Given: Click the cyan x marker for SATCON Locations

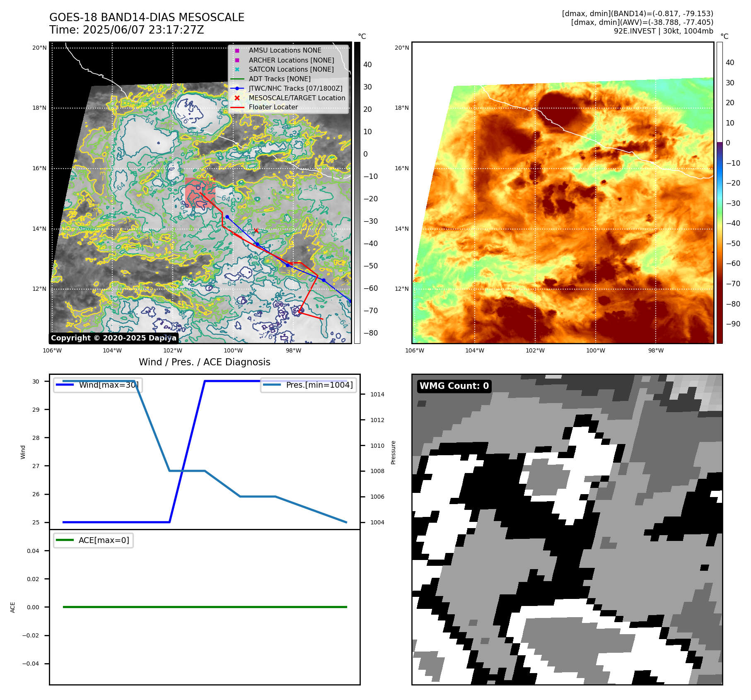Looking at the screenshot, I should (237, 70).
